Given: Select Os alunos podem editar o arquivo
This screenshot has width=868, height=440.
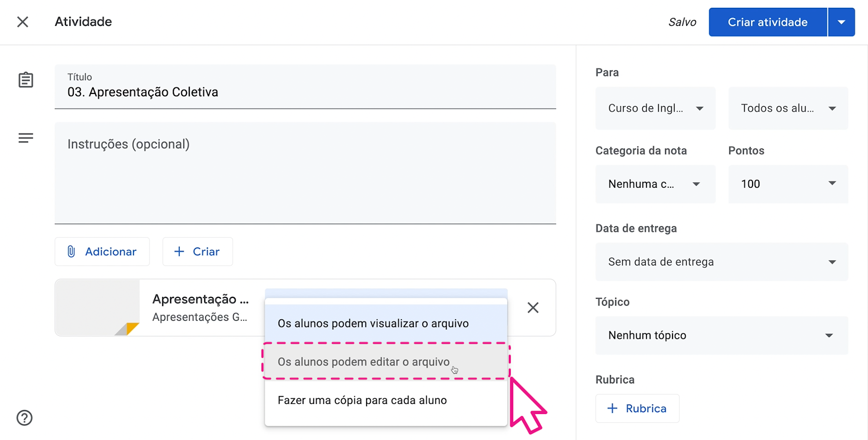Looking at the screenshot, I should click(386, 362).
